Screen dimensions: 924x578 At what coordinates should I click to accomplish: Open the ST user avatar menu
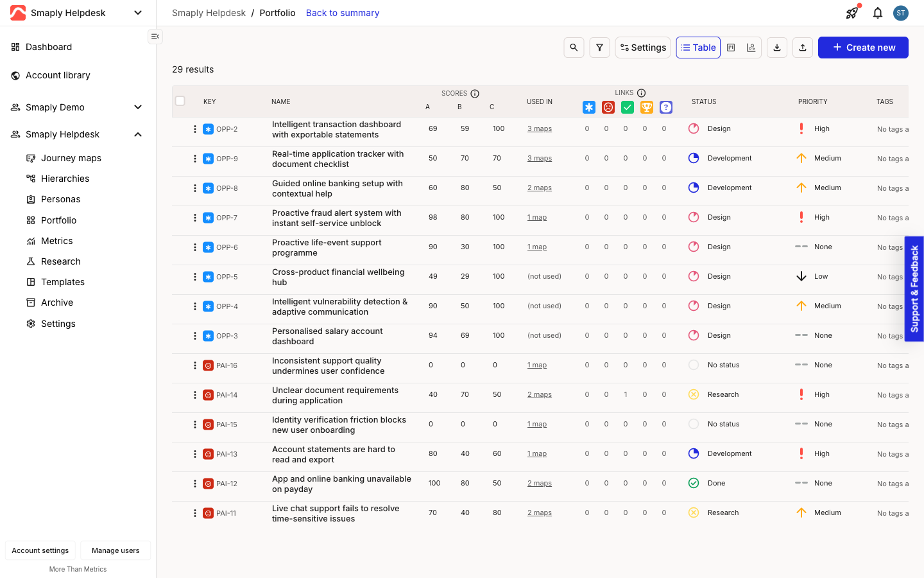[x=901, y=13]
